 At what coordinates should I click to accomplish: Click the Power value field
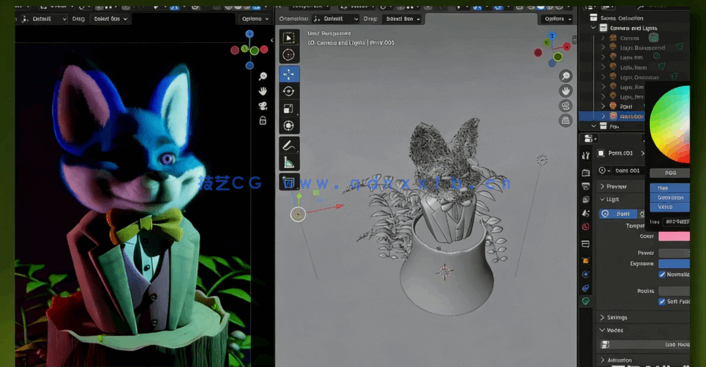(674, 253)
